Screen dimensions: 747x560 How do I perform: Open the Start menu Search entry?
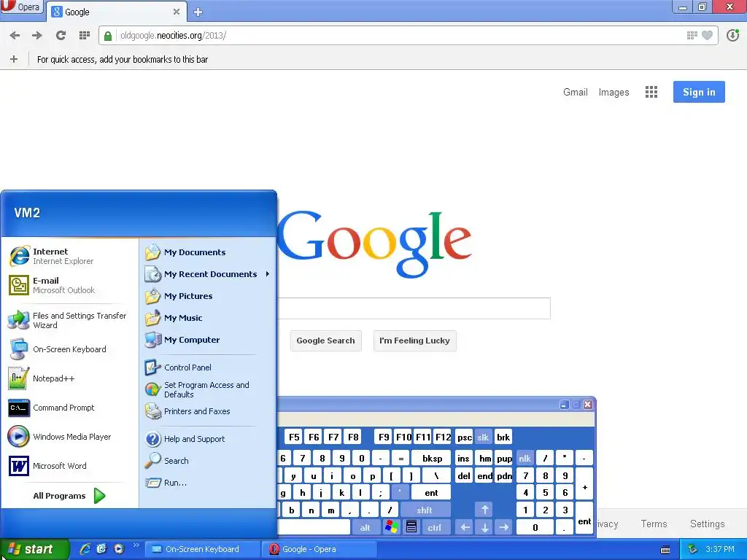[x=208, y=461]
